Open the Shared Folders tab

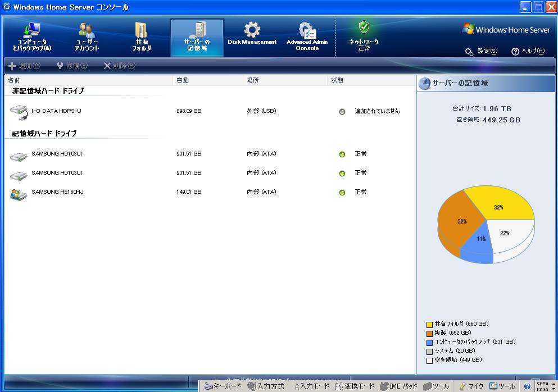point(142,37)
